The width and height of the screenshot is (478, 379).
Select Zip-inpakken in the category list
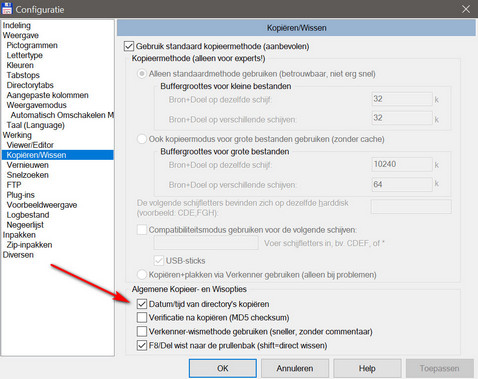pos(29,245)
